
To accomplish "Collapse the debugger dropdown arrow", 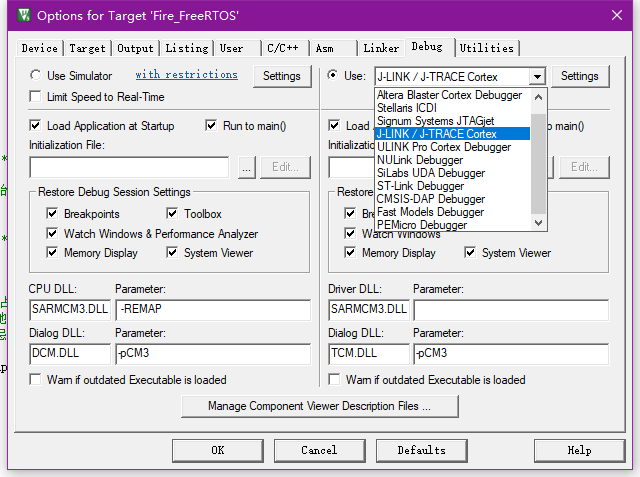I will click(537, 76).
